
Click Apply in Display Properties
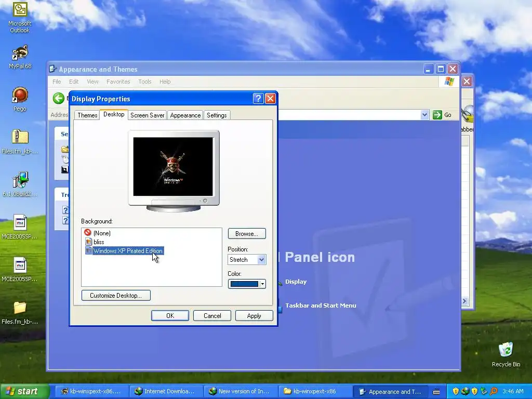[254, 315]
